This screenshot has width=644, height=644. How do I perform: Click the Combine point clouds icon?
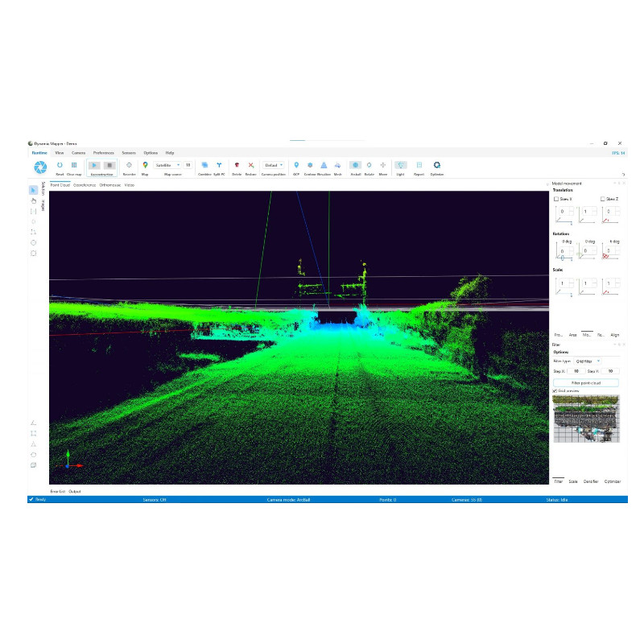coord(204,165)
